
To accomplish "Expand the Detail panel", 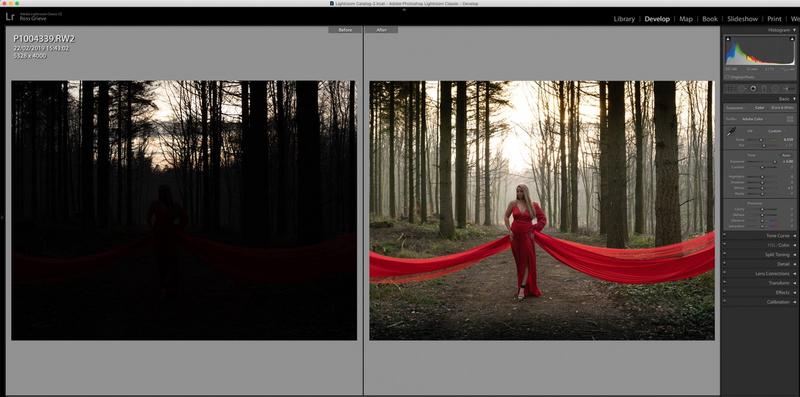I will pos(794,264).
